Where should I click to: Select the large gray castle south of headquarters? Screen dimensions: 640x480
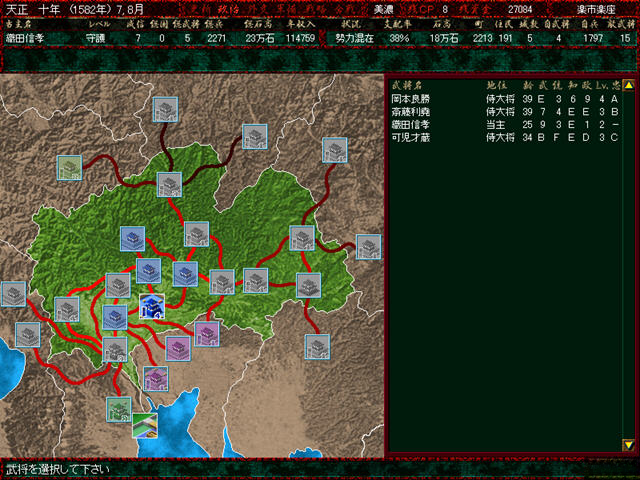pyautogui.click(x=115, y=349)
